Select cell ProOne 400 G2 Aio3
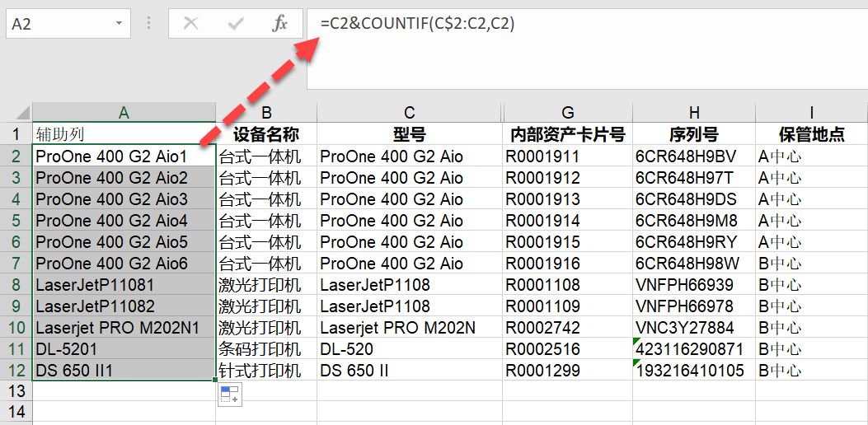Image resolution: width=868 pixels, height=425 pixels. click(124, 198)
